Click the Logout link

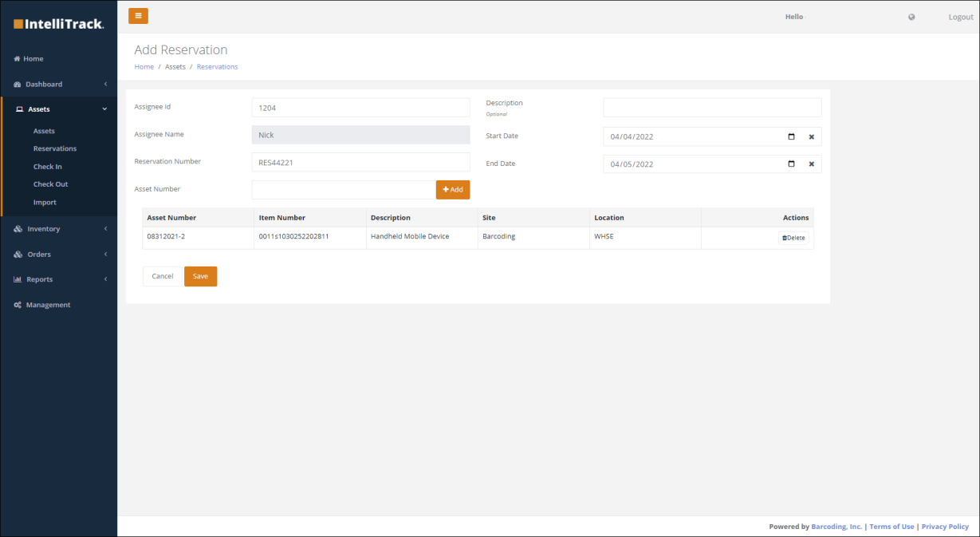point(961,17)
